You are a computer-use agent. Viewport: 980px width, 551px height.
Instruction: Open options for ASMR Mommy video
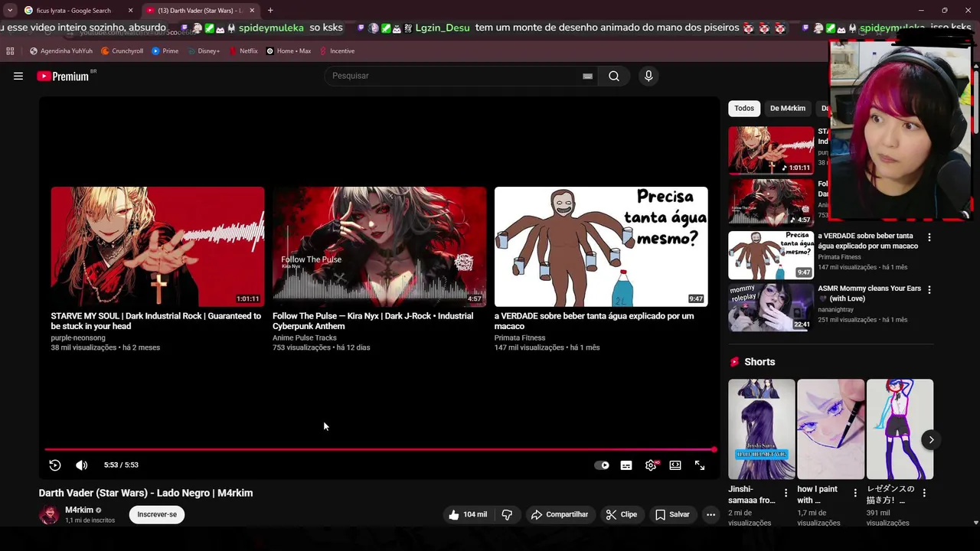[x=929, y=290]
